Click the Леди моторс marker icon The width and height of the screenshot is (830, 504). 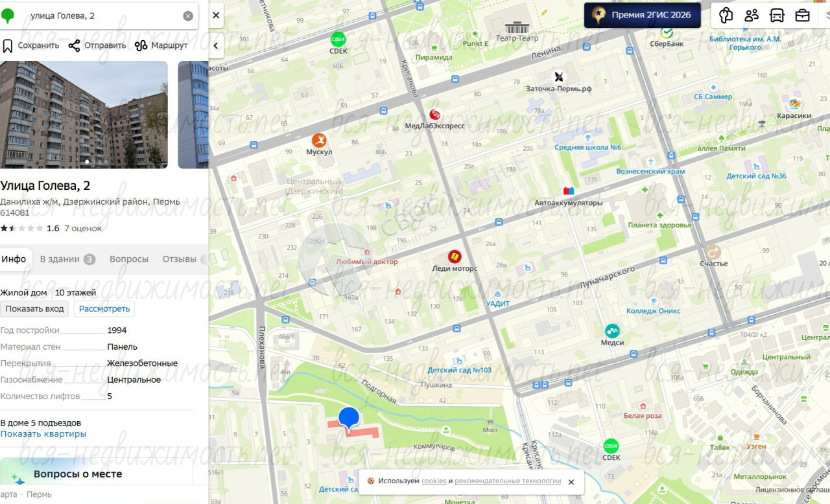pos(455,257)
